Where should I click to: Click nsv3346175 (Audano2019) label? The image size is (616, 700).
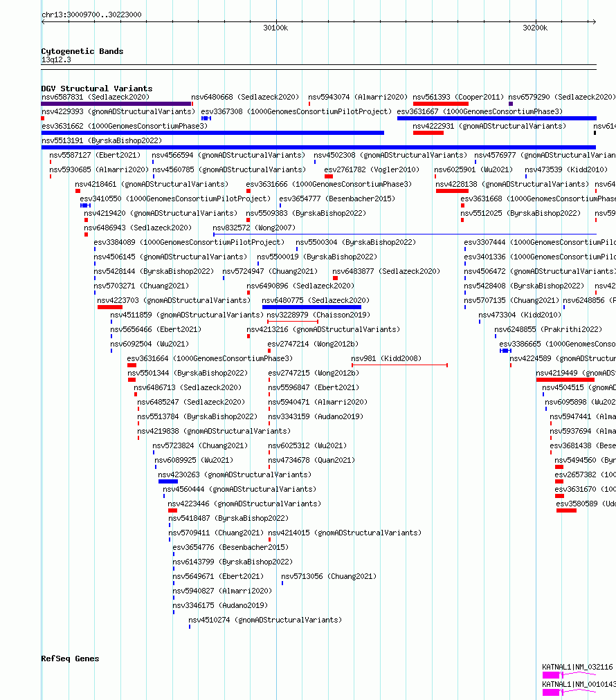coord(220,606)
